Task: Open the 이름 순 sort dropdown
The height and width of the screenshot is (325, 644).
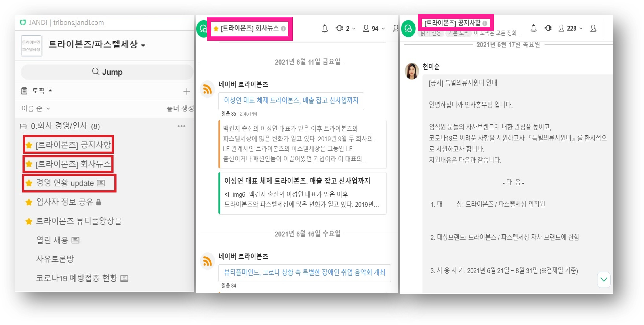Action: coord(36,108)
